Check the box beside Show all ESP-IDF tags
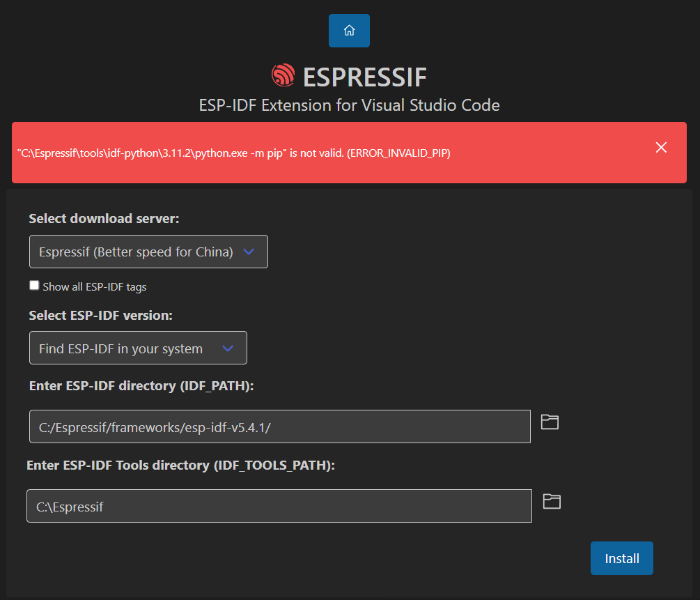Screen dimensions: 700x600 (x=33, y=284)
